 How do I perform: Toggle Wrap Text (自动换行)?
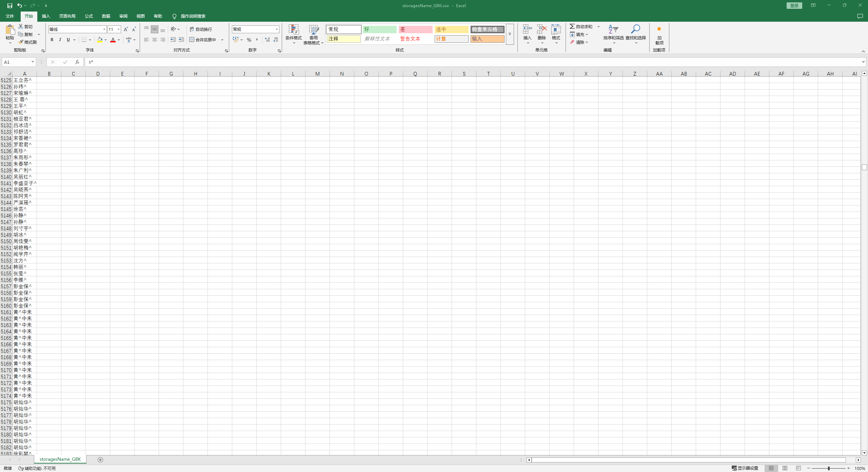tap(201, 29)
